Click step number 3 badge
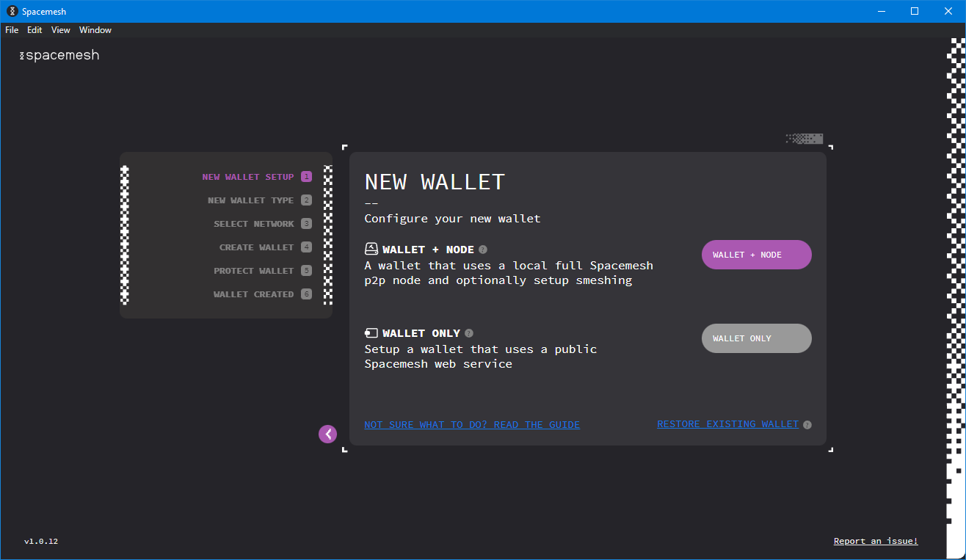The width and height of the screenshot is (966, 560). (306, 224)
